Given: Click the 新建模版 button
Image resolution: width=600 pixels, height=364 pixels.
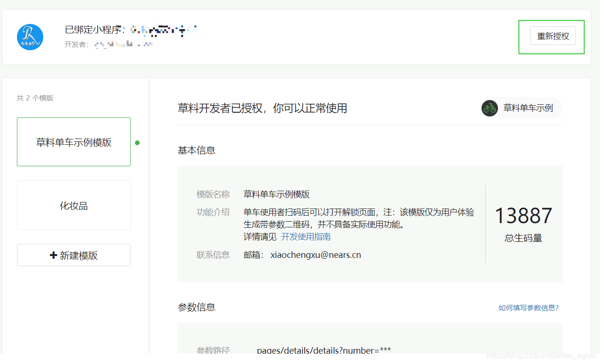Looking at the screenshot, I should click(73, 255).
